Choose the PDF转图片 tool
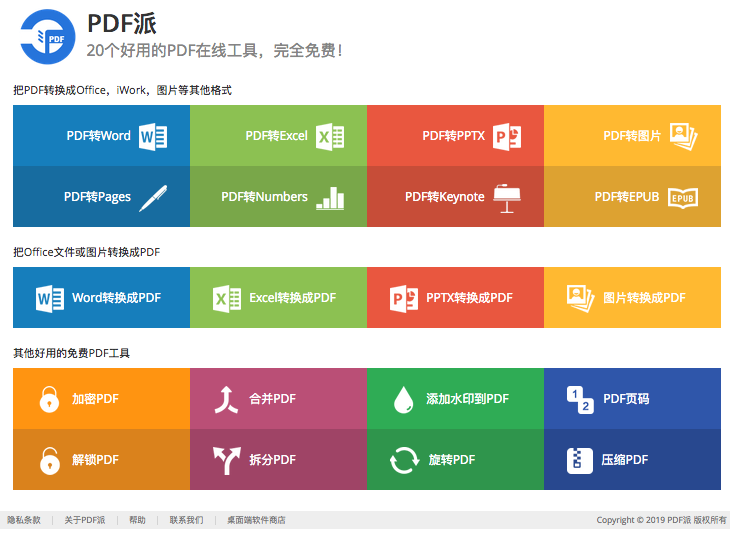The width and height of the screenshot is (730, 540). (632, 135)
